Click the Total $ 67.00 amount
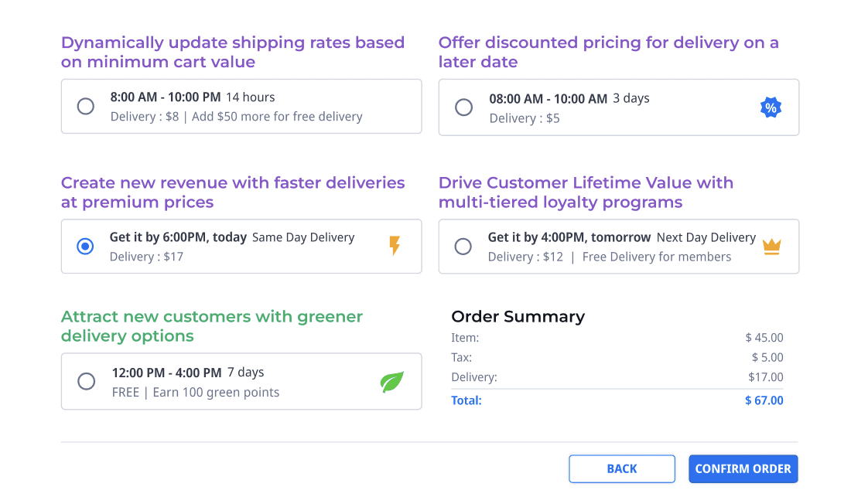Screen dimensions: 851x504 (x=764, y=400)
